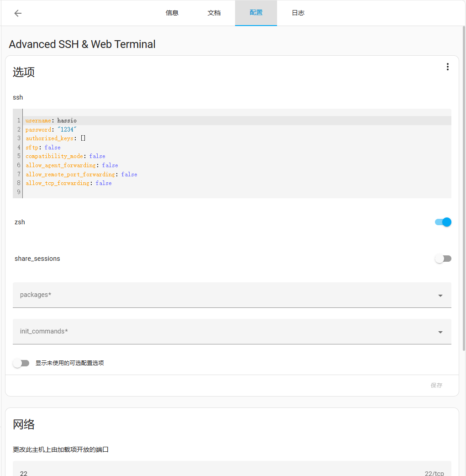Click the packages field
The height and width of the screenshot is (476, 466).
point(232,295)
